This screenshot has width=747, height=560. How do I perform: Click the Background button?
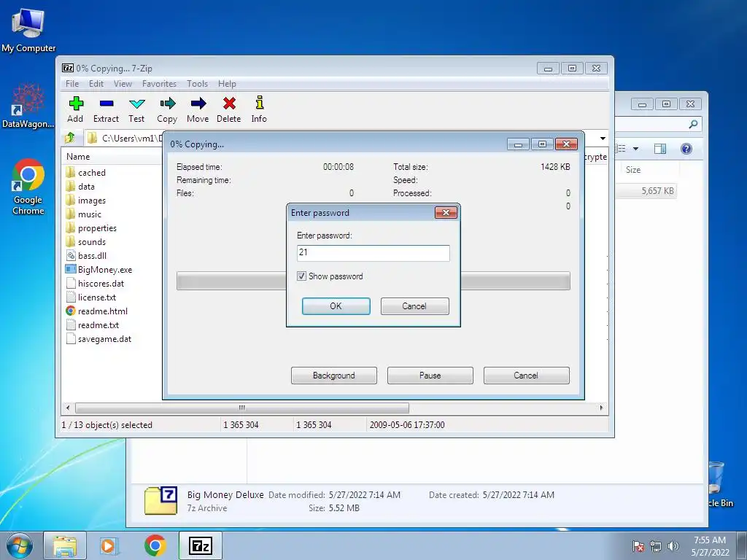pyautogui.click(x=334, y=376)
